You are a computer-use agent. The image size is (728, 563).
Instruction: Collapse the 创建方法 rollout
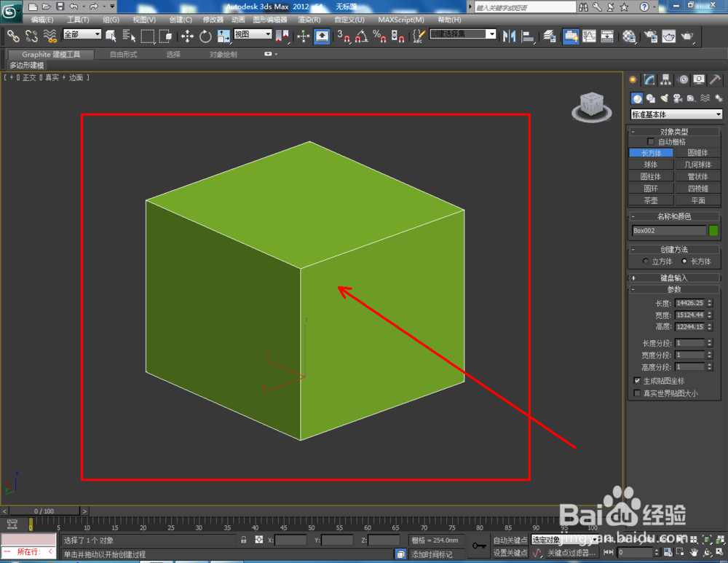click(x=674, y=249)
